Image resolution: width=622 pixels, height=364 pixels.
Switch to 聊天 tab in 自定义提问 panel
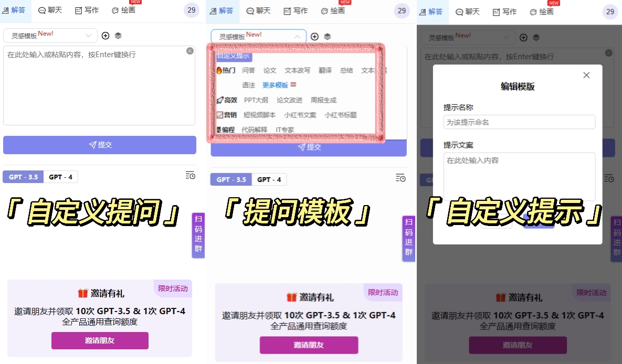(x=50, y=10)
